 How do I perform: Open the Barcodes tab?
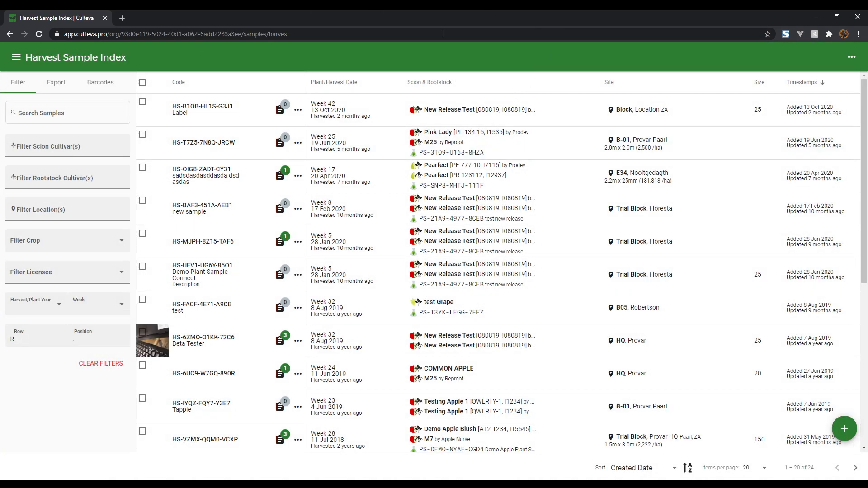coord(100,82)
